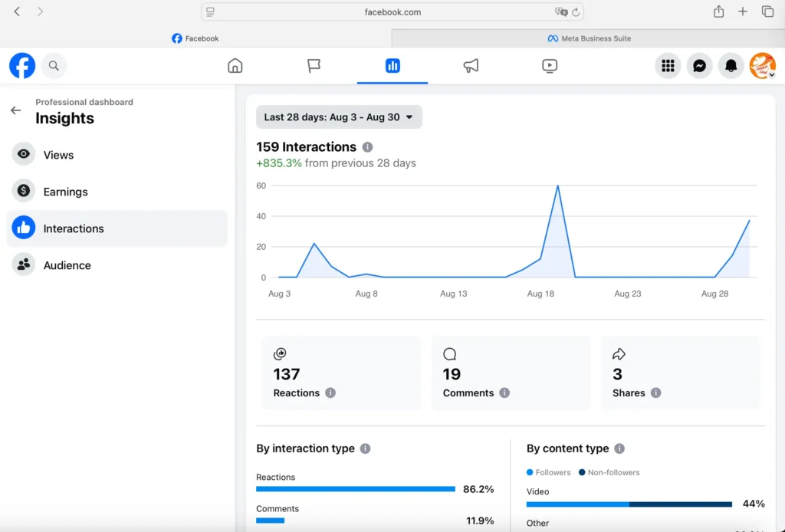Viewport: 785px width, 532px height.
Task: Go back with the Insights back arrow
Action: 15,110
